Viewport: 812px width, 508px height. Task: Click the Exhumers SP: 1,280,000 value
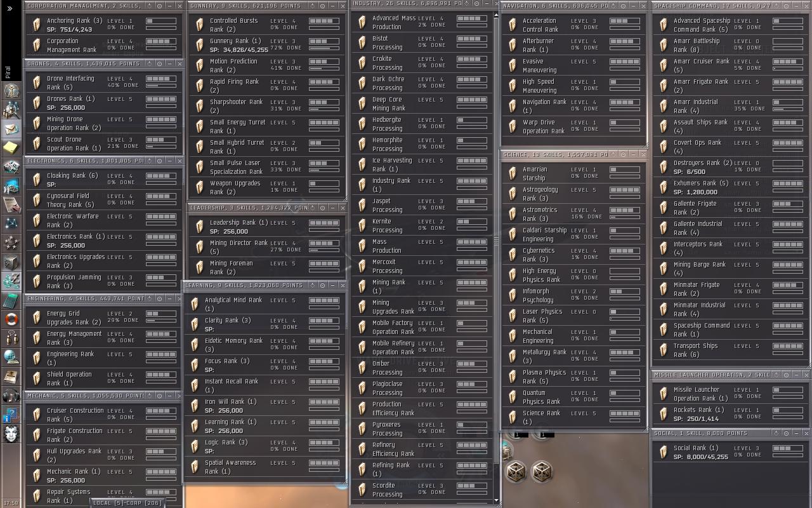tap(696, 192)
